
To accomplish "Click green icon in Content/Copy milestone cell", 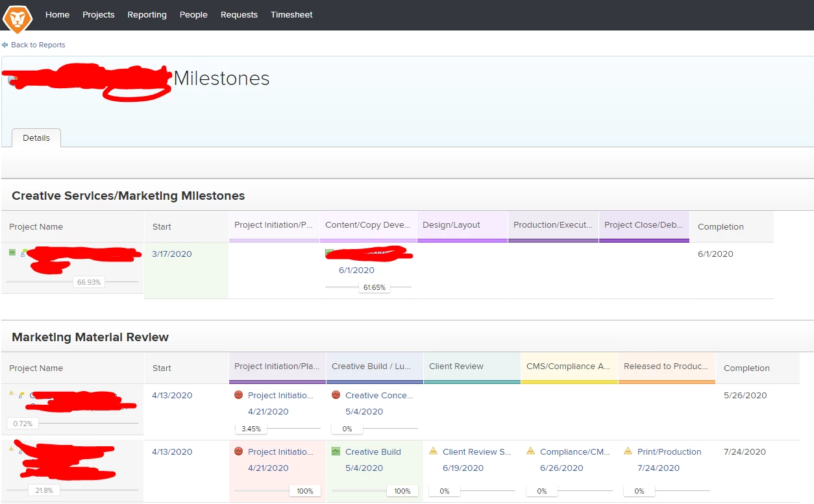I will pyautogui.click(x=329, y=253).
